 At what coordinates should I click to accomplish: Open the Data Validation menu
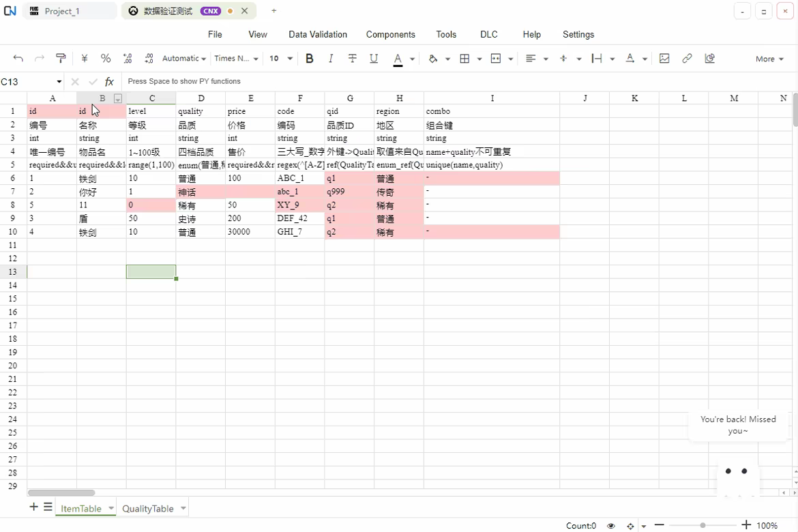click(x=318, y=34)
